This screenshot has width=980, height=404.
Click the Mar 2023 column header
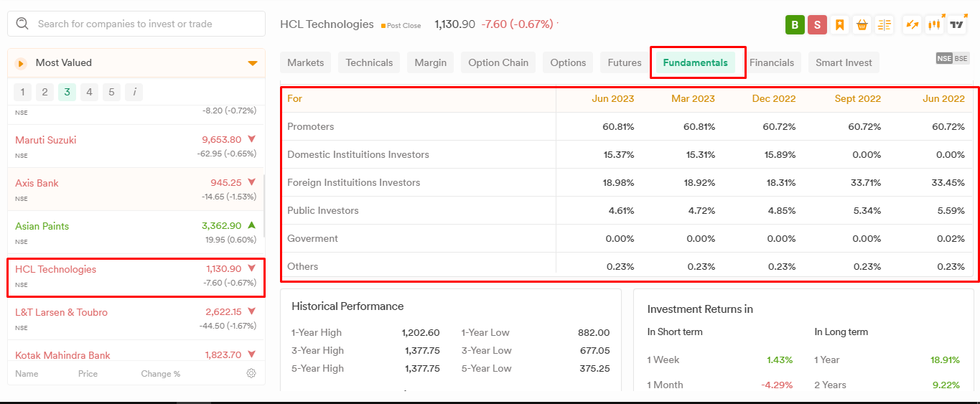(693, 98)
